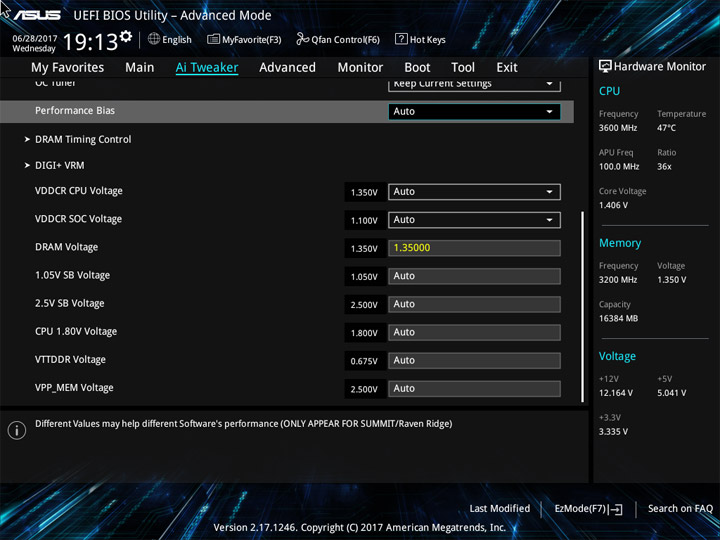
Task: Click the info icon beside help text
Action: (17, 430)
